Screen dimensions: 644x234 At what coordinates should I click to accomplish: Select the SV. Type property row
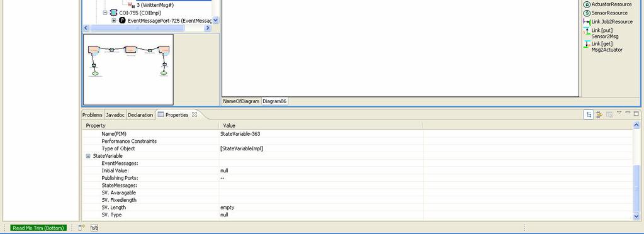(x=358, y=214)
